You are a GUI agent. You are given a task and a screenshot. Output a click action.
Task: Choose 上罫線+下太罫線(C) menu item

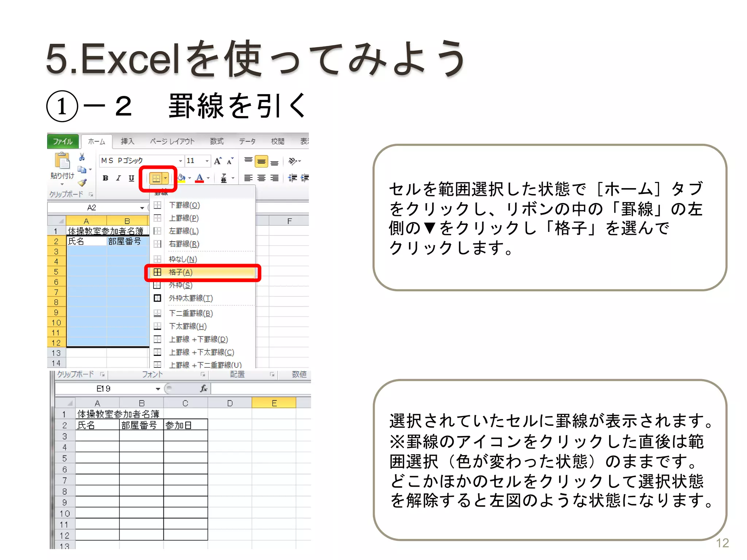click(203, 352)
